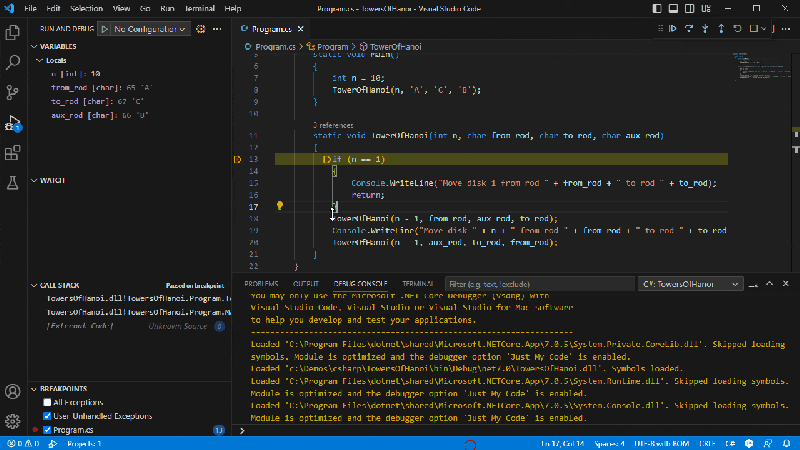Click the lightbulb code action on line 17
The height and width of the screenshot is (450, 800).
(x=280, y=206)
